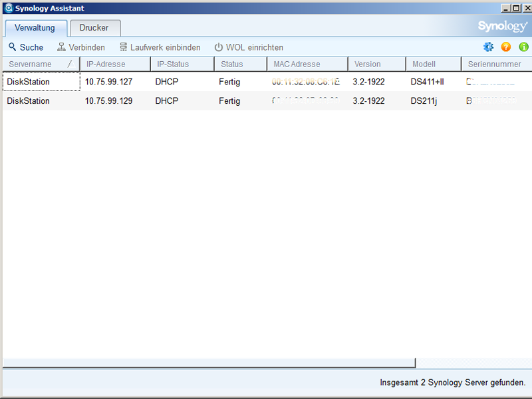This screenshot has height=399, width=532.
Task: Click the WOL einrichten label
Action: pos(255,47)
